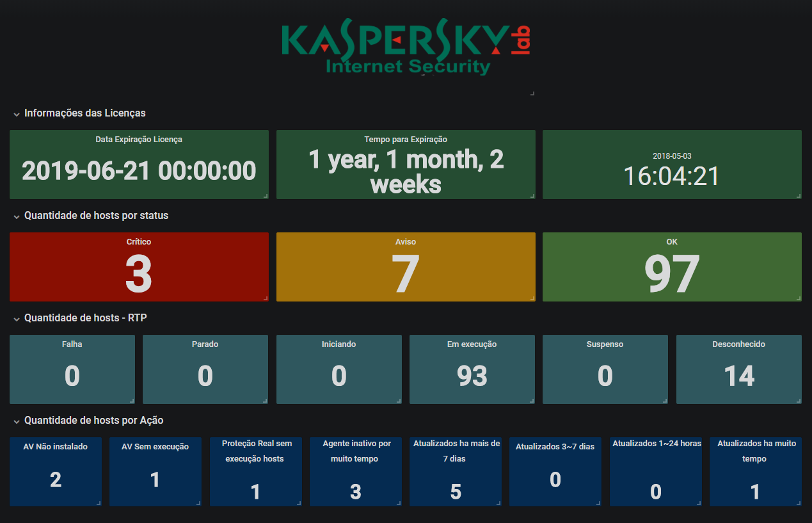Image resolution: width=812 pixels, height=523 pixels.
Task: Click the Proteção Real sem execução value 1
Action: pos(255,492)
